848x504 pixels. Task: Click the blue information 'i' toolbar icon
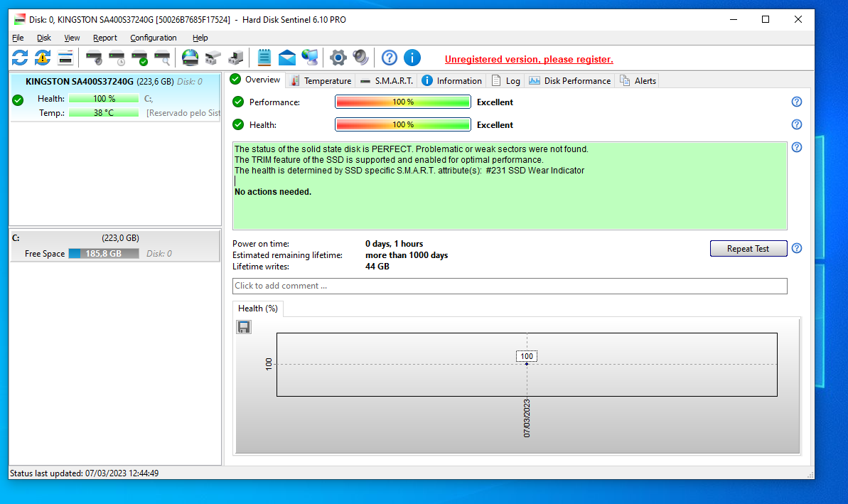(x=412, y=58)
